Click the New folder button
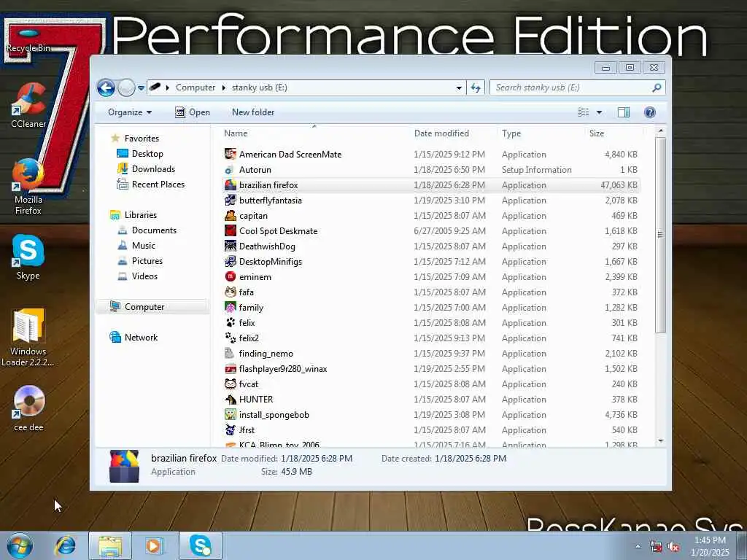Screen dimensions: 747x560 click(x=253, y=112)
